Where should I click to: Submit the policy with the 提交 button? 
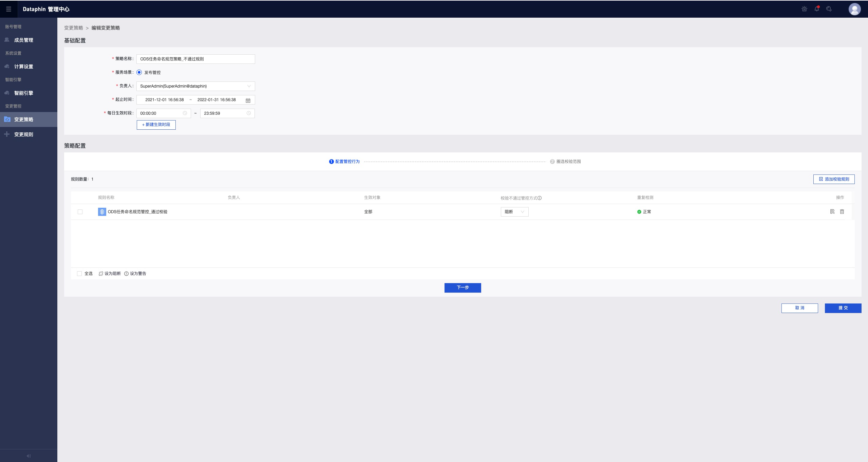[843, 308]
